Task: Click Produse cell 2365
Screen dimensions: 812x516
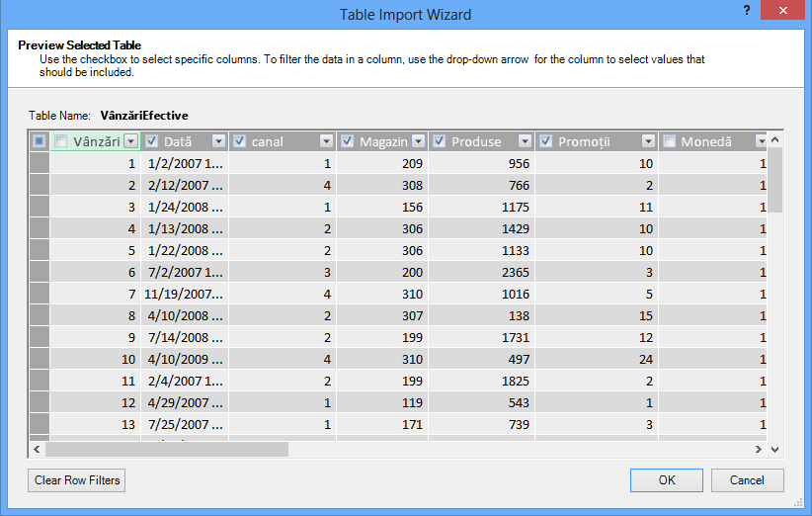Action: [x=482, y=272]
